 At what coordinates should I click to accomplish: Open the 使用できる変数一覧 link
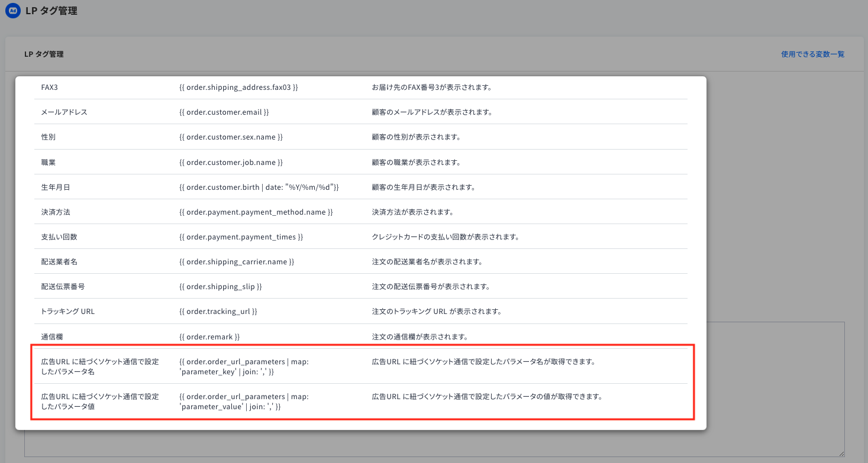point(812,54)
